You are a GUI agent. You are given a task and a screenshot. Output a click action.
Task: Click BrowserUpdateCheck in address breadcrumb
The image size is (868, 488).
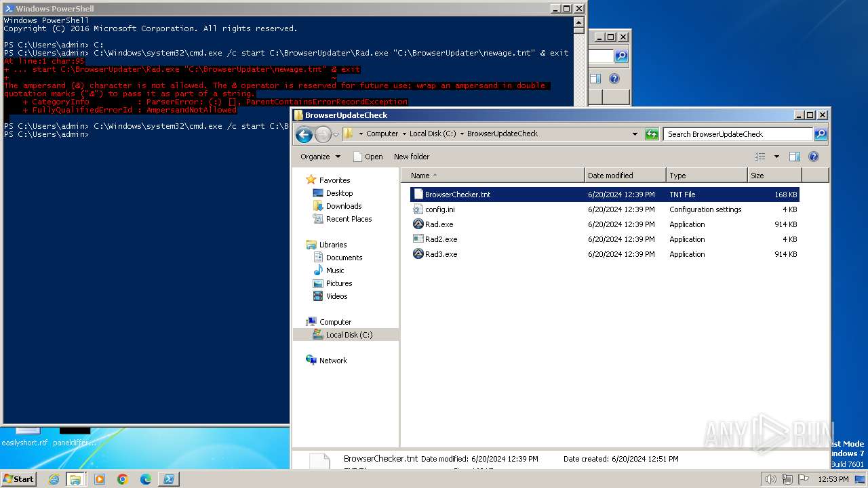click(502, 134)
